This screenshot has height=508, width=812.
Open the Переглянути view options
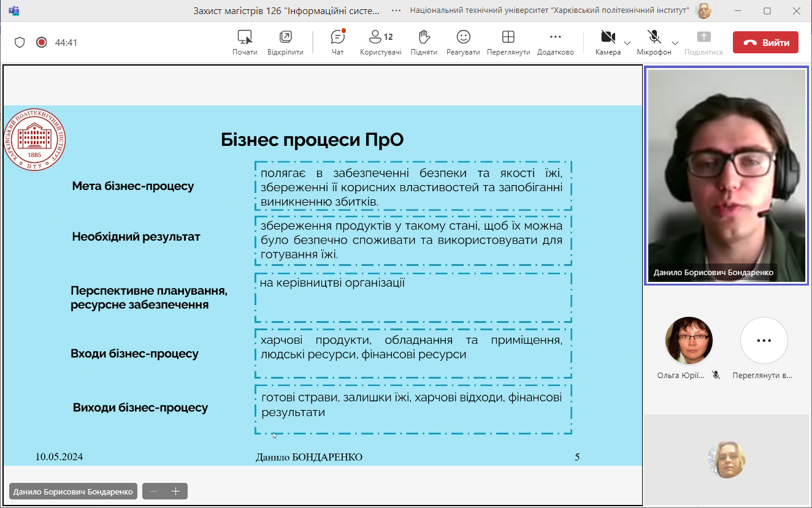pos(508,42)
